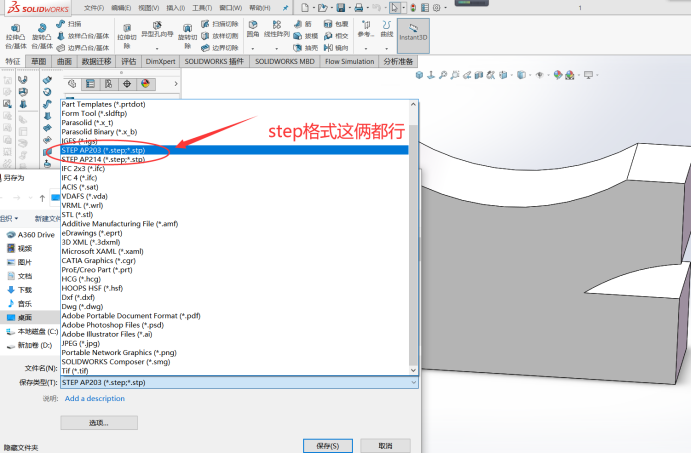691x454 pixels.
Task: Select the Sweep (扫描) feature tool
Action: (69, 24)
